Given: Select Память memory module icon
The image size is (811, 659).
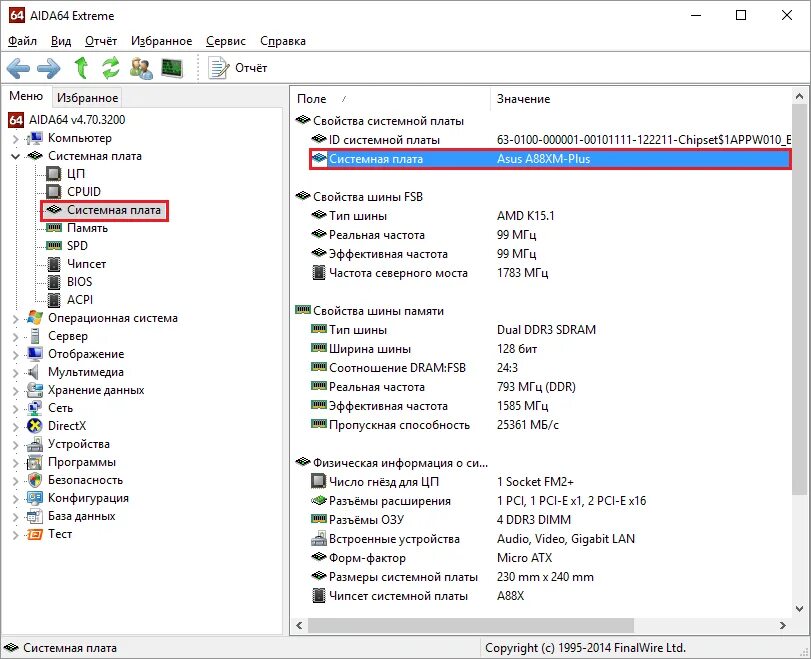Looking at the screenshot, I should 54,228.
